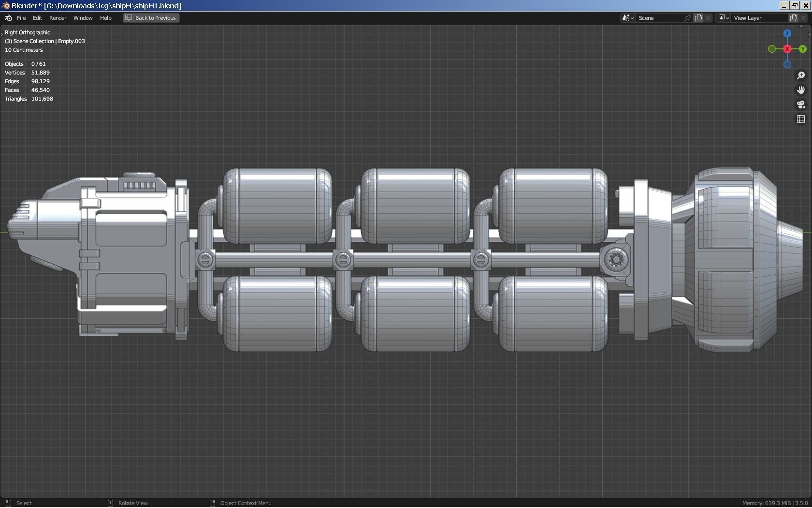Click the Y axis on the navigation gizmo
The height and width of the screenshot is (508, 812).
coord(803,49)
